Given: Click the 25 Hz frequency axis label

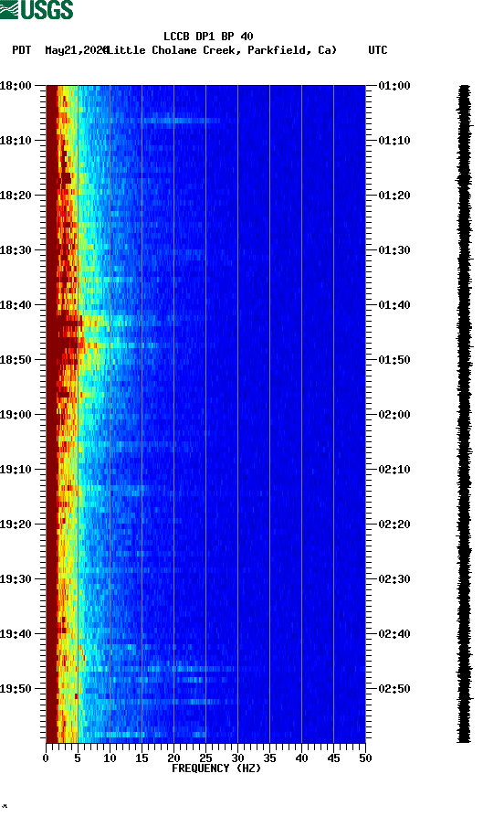Looking at the screenshot, I should pos(205,758).
